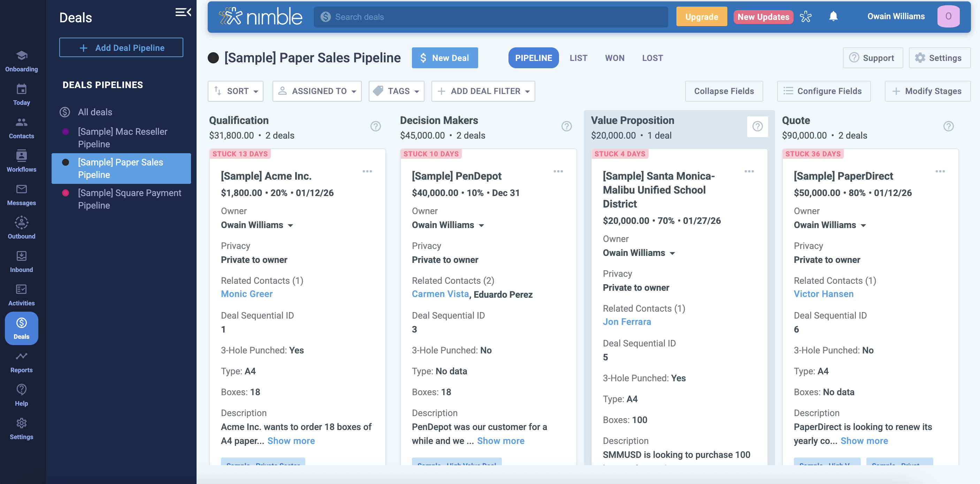
Task: Open help tooltip for Qualification stage
Action: (x=375, y=126)
